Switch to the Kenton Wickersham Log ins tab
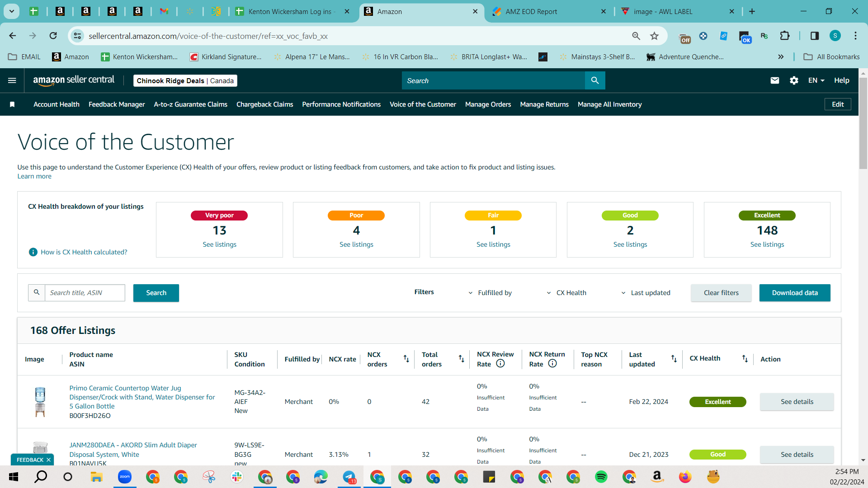Viewport: 868px width, 488px height. (292, 12)
